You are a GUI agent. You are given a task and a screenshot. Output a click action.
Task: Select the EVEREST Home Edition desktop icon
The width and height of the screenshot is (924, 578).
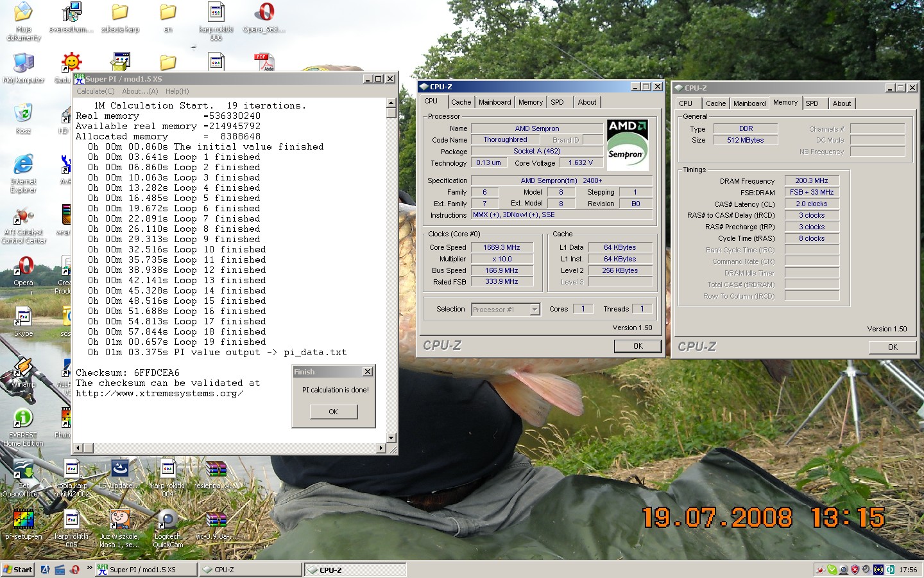[24, 428]
